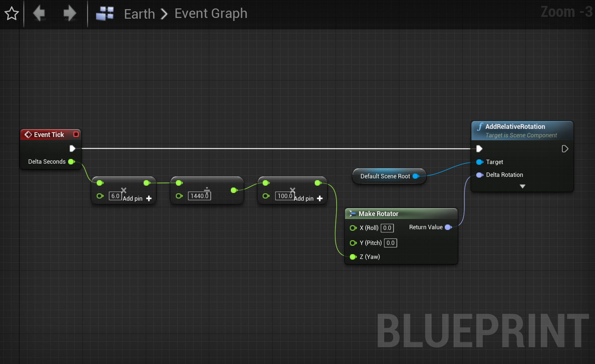This screenshot has height=364, width=595.
Task: Click the favorite star bookmark icon
Action: pos(12,14)
